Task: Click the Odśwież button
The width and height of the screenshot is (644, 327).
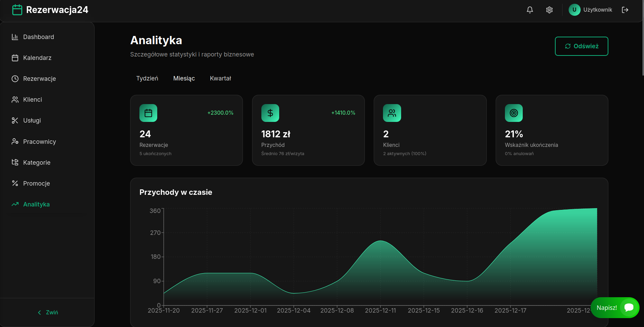Action: 581,46
